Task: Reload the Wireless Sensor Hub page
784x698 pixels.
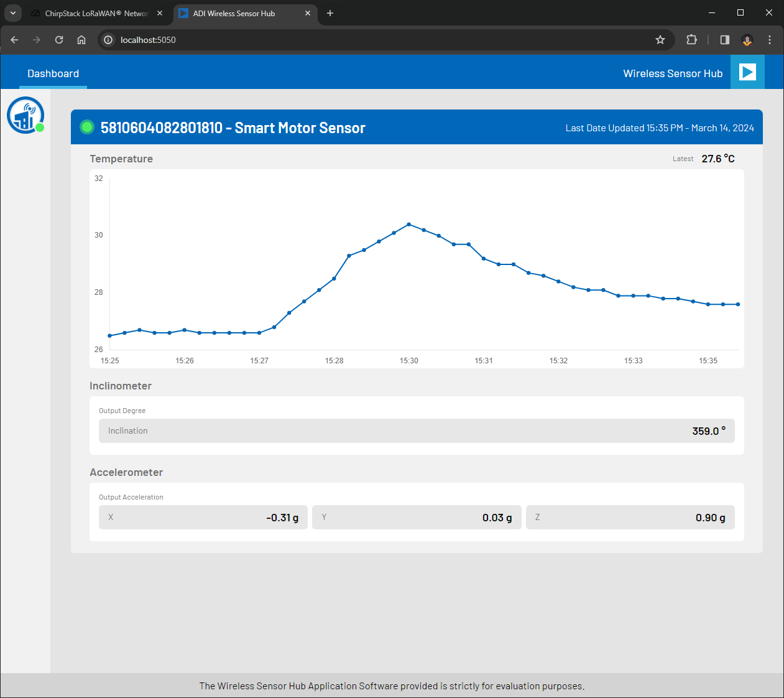Action: pyautogui.click(x=58, y=39)
